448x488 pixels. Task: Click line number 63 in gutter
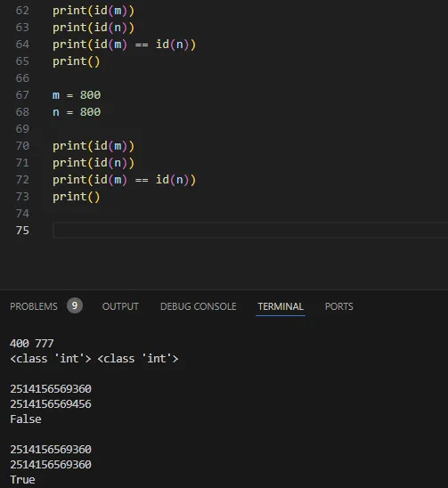point(22,28)
